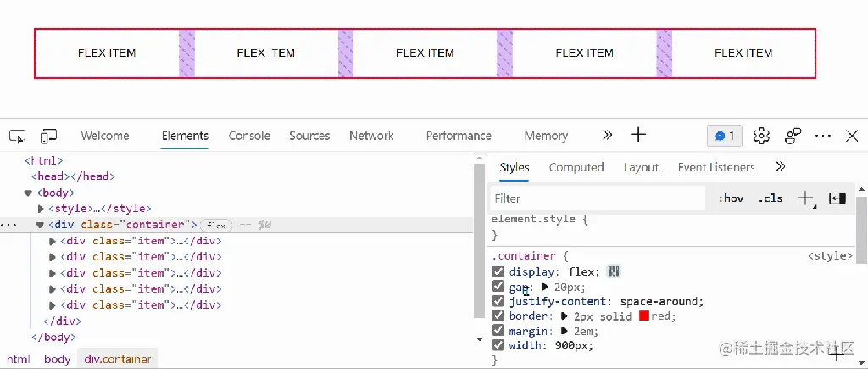The width and height of the screenshot is (868, 369).
Task: Toggle the .cls classes button
Action: 771,198
